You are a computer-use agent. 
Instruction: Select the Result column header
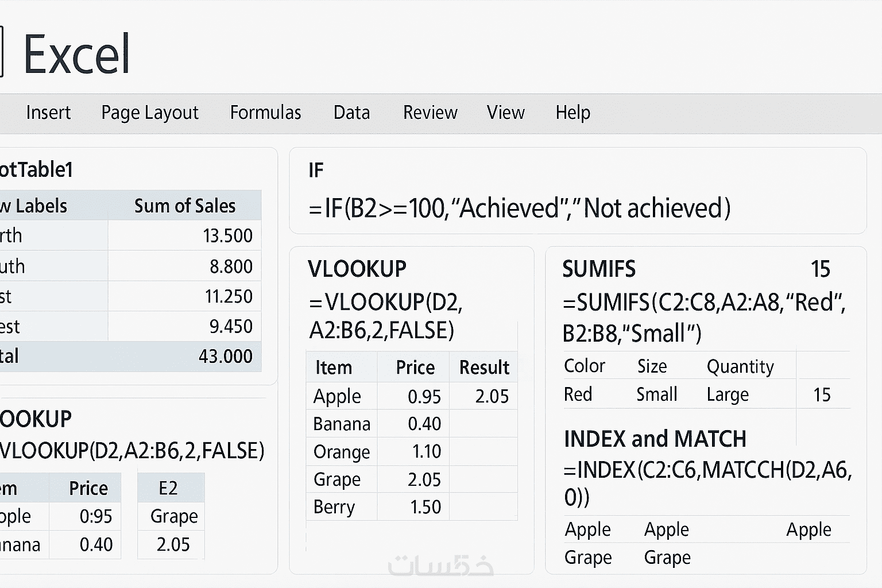[x=484, y=367]
